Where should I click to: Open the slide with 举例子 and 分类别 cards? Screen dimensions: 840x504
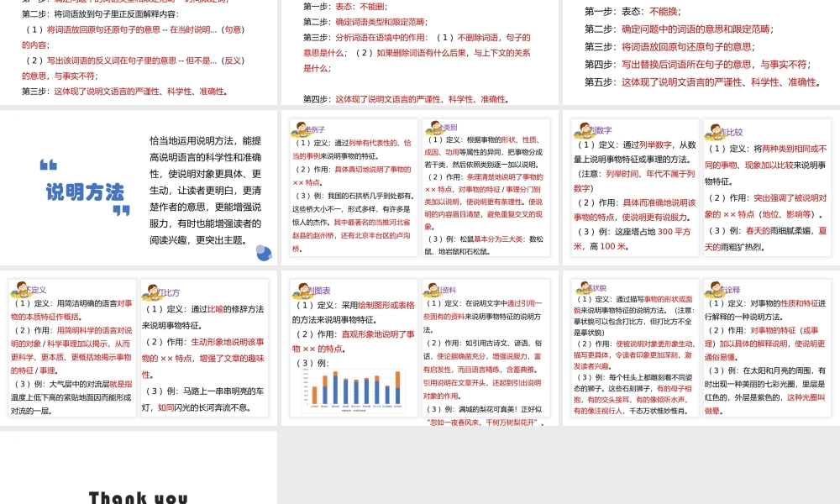coord(420,187)
